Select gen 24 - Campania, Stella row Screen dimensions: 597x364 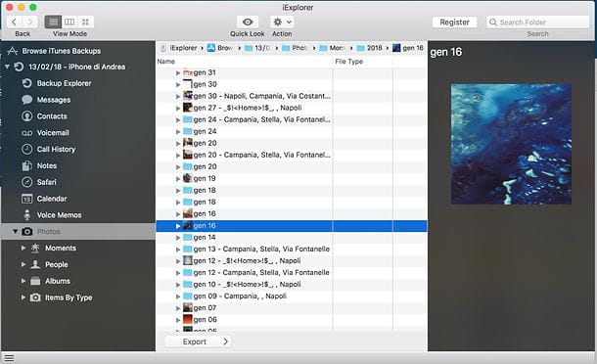coord(262,119)
